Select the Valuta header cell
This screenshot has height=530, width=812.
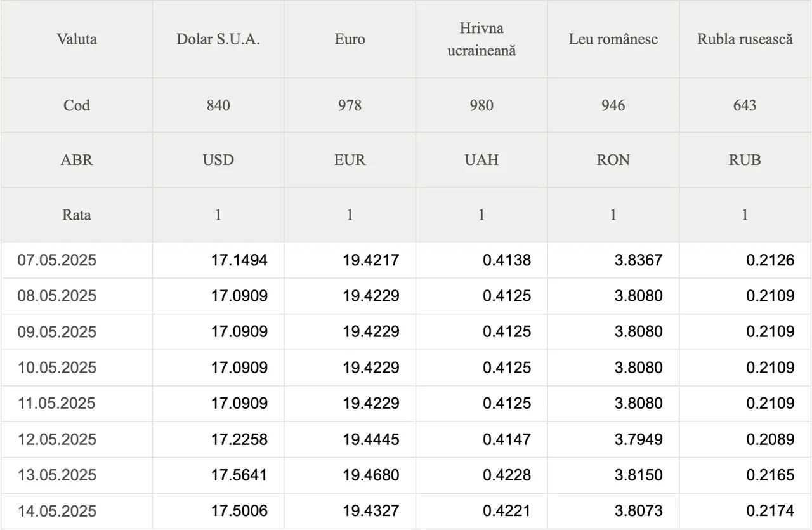tap(77, 39)
